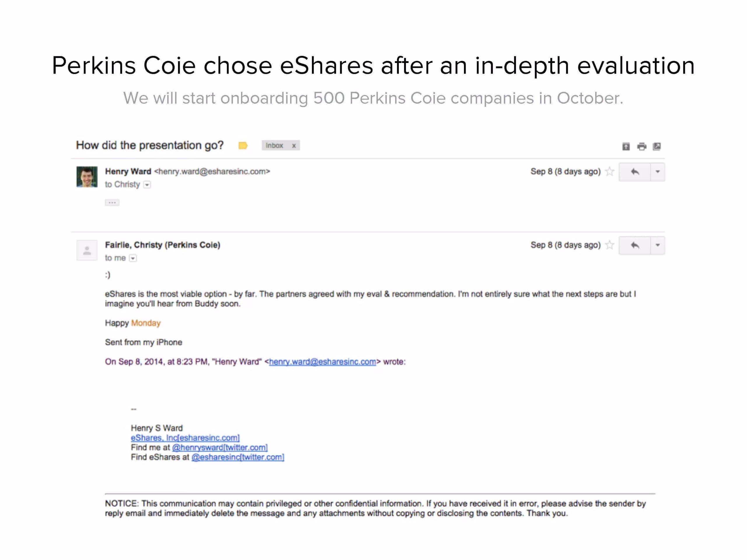The height and width of the screenshot is (560, 747).
Task: Click the yellow importance marker tag
Action: (x=243, y=146)
